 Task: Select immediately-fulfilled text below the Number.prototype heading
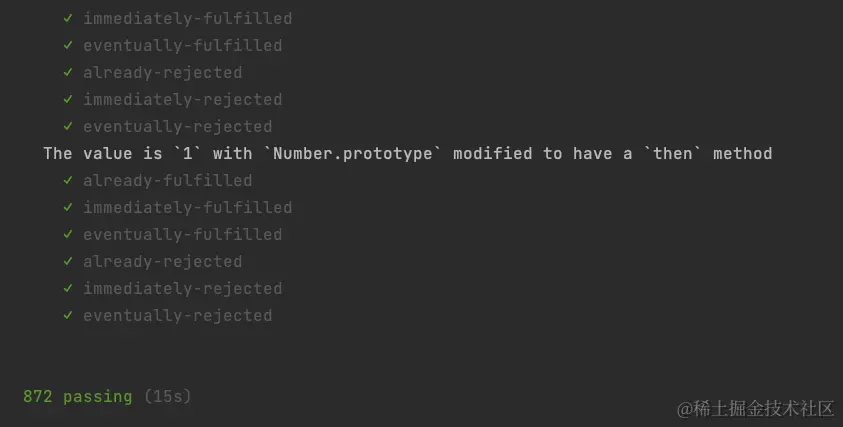pos(187,208)
